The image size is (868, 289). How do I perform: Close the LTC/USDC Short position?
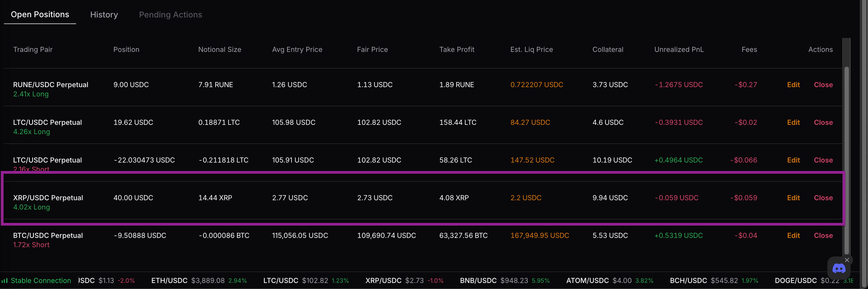pyautogui.click(x=823, y=160)
